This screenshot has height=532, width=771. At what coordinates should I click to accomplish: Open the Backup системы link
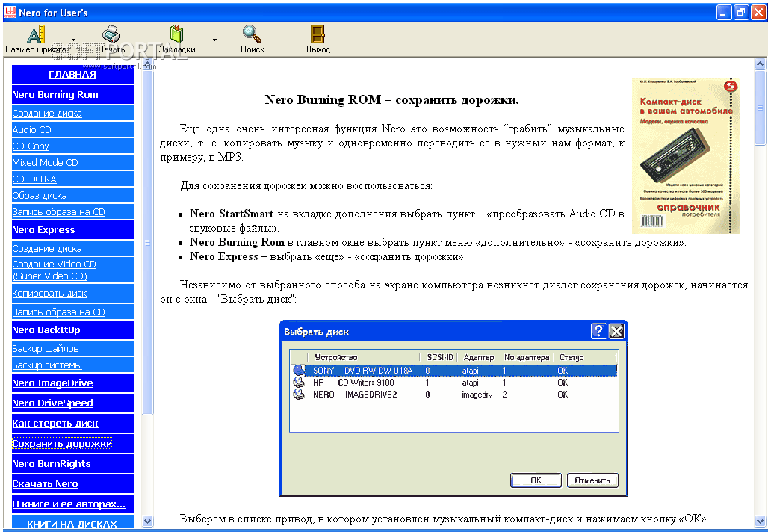[47, 365]
